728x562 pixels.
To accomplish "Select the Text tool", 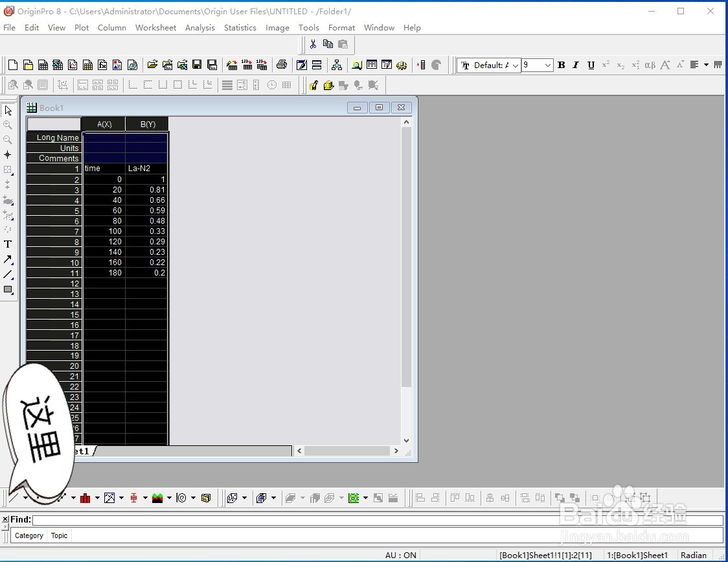I will coord(8,244).
